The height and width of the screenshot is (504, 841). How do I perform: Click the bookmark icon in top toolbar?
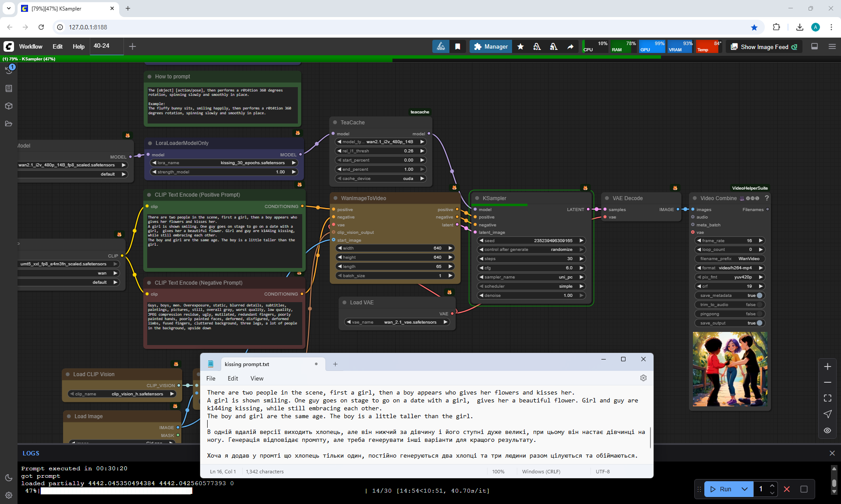pos(457,47)
